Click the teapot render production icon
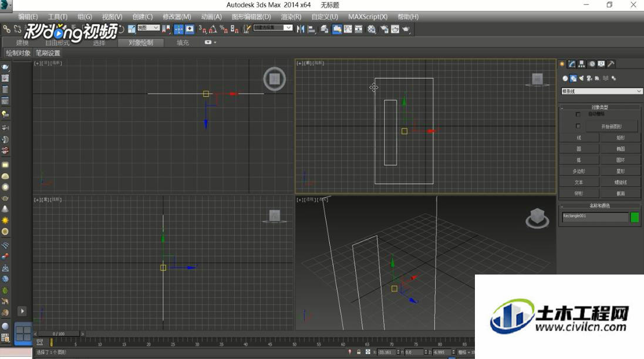This screenshot has width=644, height=359. pyautogui.click(x=406, y=29)
